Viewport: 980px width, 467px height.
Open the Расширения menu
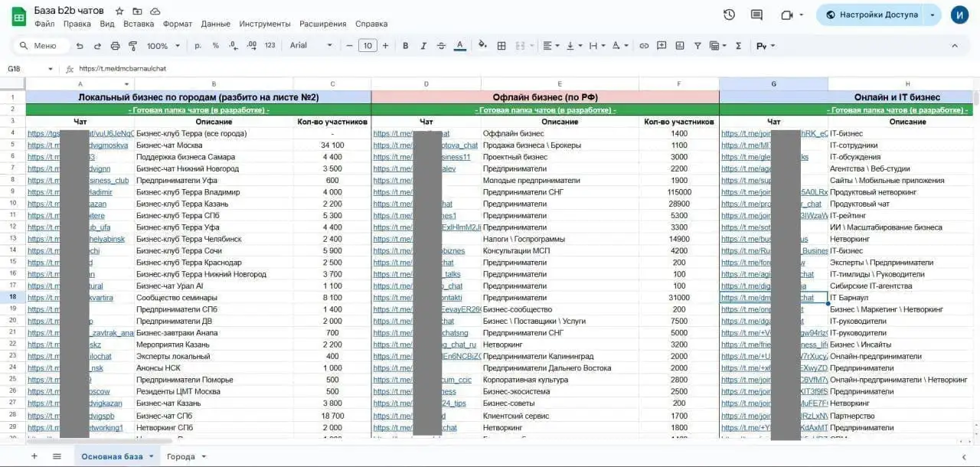[x=322, y=24]
